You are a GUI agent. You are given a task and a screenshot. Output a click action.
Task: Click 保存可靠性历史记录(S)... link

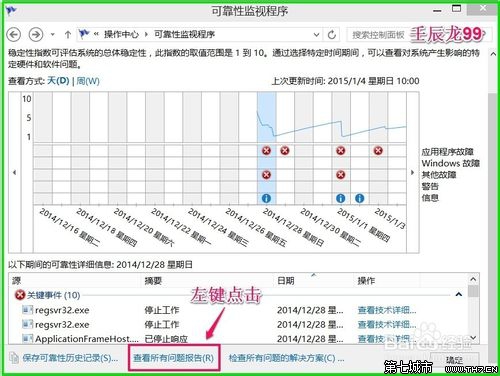(x=70, y=358)
